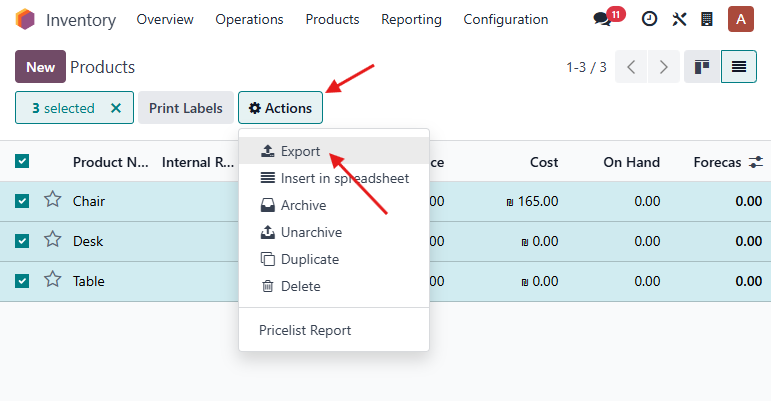Collapse the Actions dropdown
This screenshot has width=771, height=401.
coord(280,108)
